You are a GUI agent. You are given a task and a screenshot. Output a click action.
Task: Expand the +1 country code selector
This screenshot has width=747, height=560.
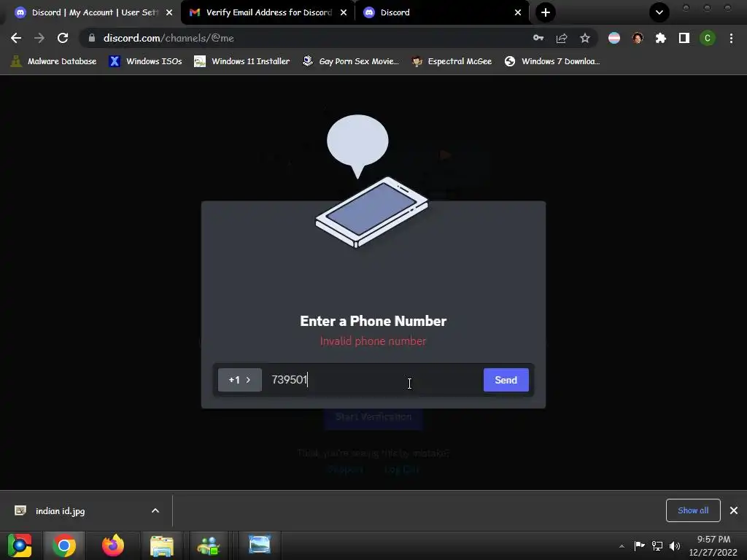point(239,380)
